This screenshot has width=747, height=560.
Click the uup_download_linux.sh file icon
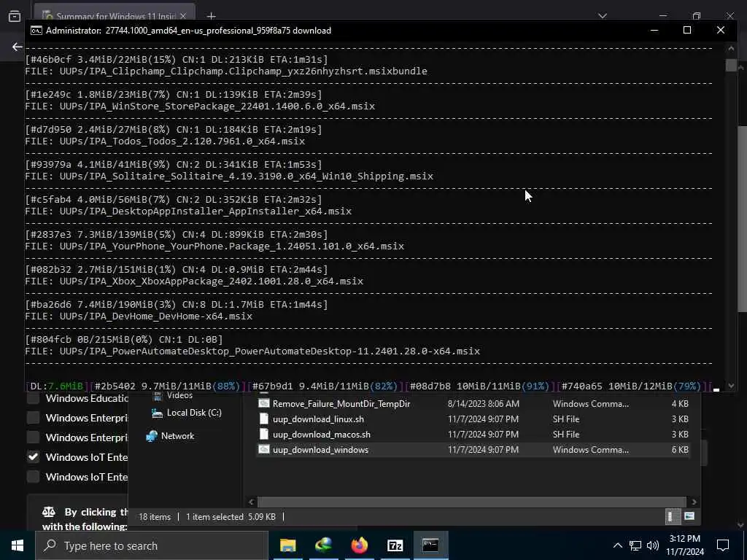click(x=264, y=419)
